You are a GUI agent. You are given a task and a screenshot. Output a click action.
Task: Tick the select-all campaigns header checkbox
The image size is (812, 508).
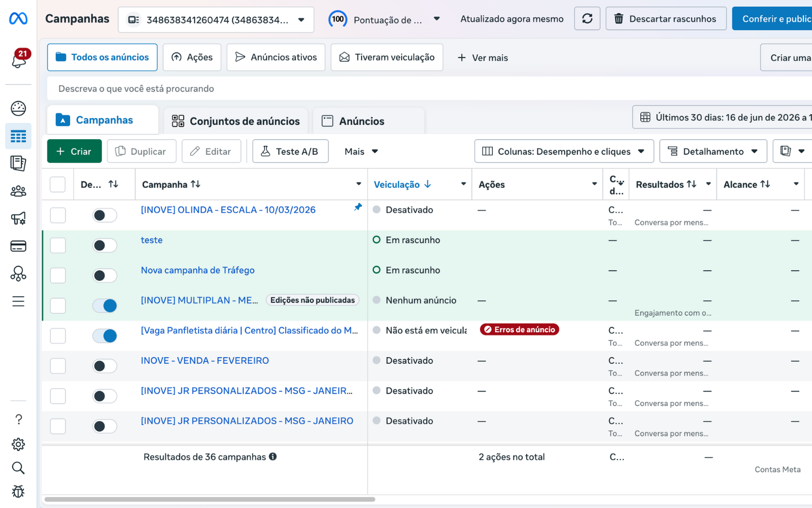(x=58, y=184)
